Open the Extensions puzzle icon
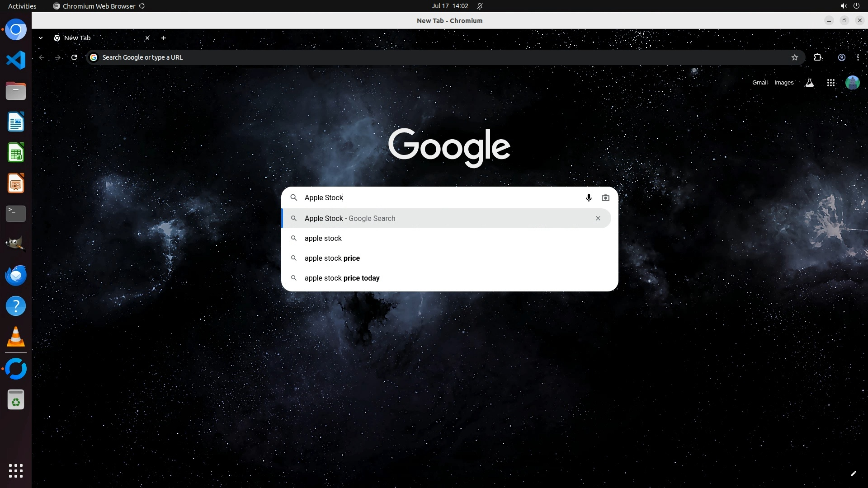The width and height of the screenshot is (868, 488). tap(817, 57)
